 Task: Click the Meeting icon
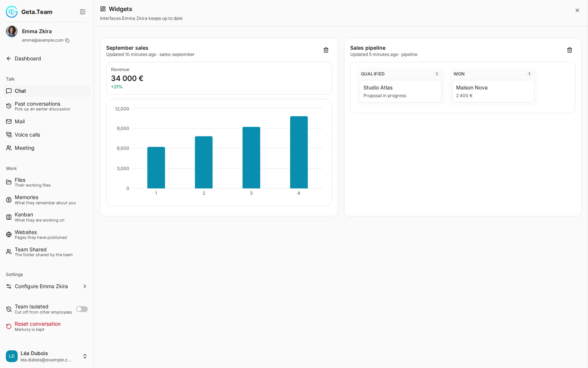9,148
